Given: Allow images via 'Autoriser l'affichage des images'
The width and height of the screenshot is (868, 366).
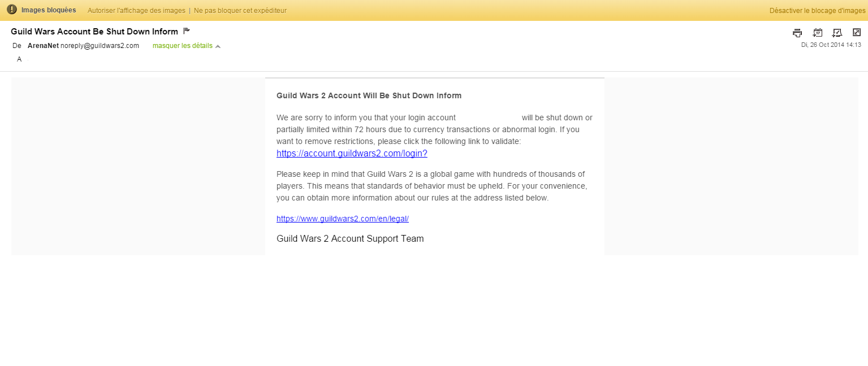Looking at the screenshot, I should 136,11.
